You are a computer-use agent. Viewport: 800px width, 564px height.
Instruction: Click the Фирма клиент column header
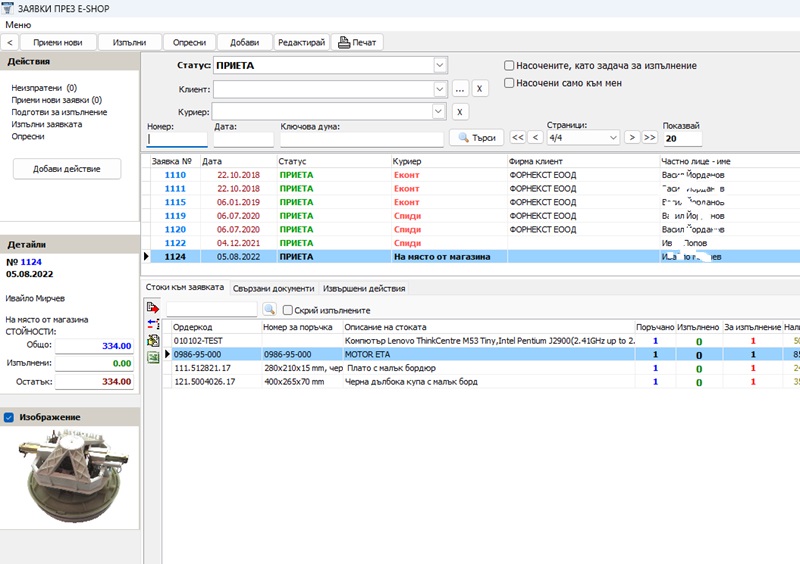583,161
